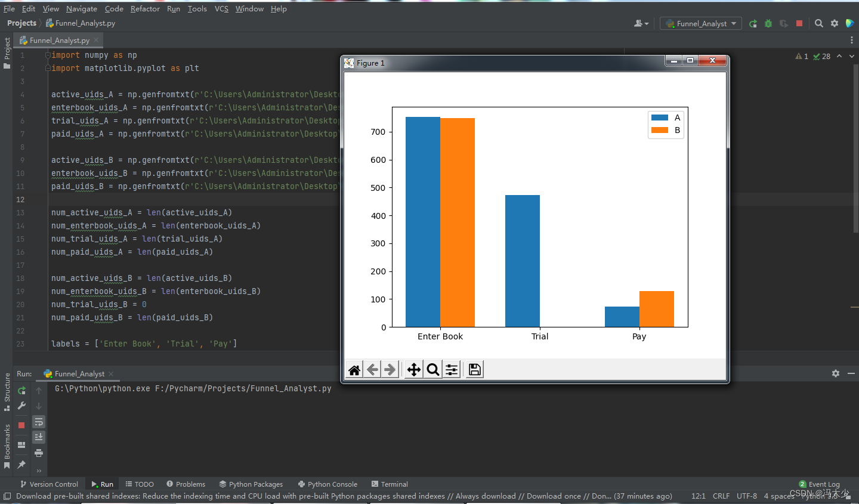
Task: Open the Navigate menu
Action: [82, 9]
